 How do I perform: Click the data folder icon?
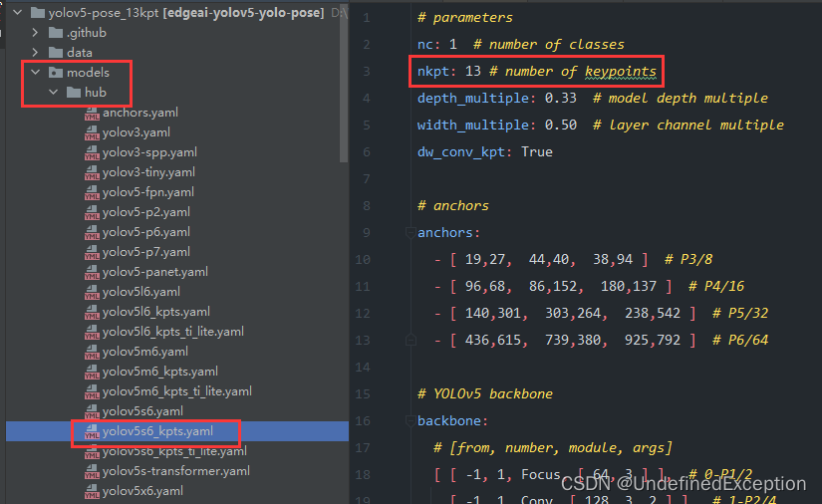pos(56,53)
